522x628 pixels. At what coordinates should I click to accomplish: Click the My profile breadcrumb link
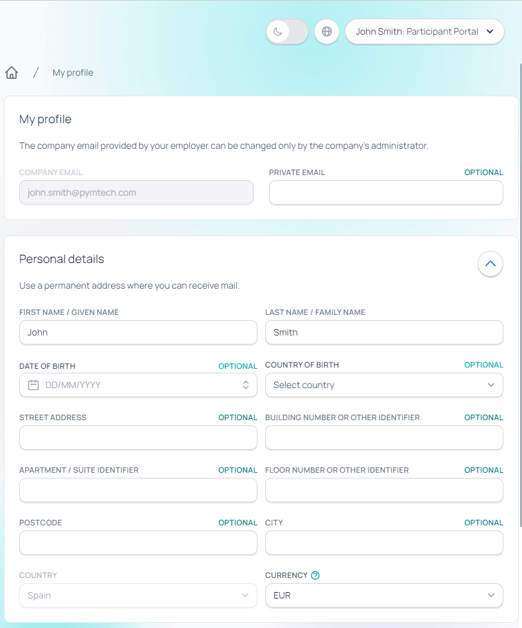pyautogui.click(x=73, y=72)
